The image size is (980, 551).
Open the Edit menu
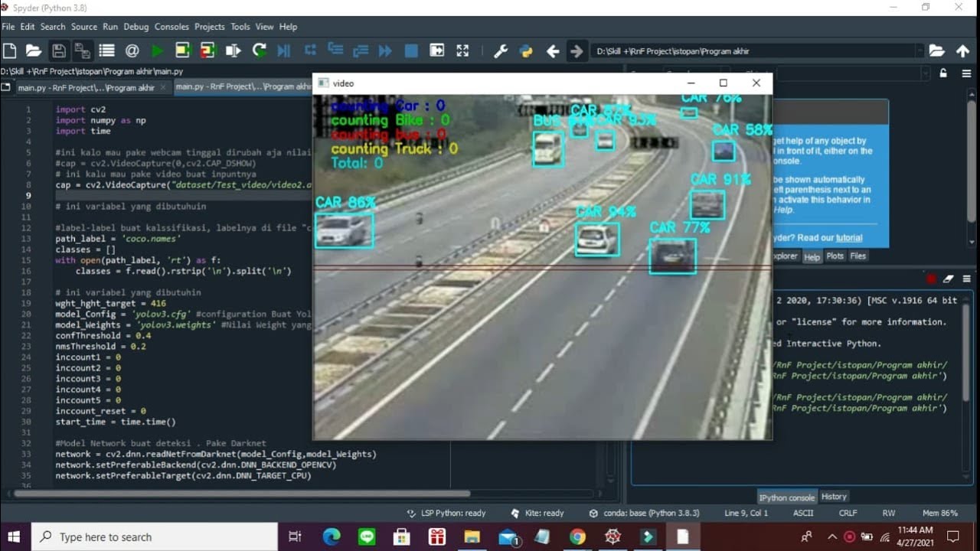tap(28, 27)
